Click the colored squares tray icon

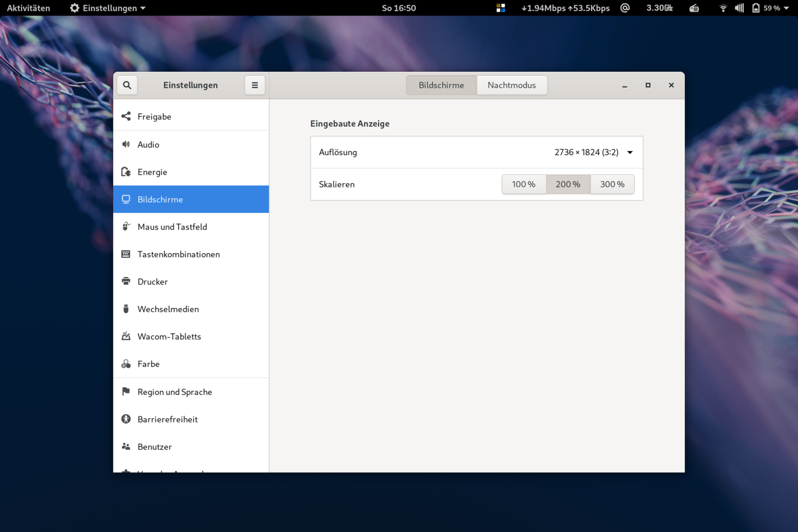pyautogui.click(x=501, y=8)
